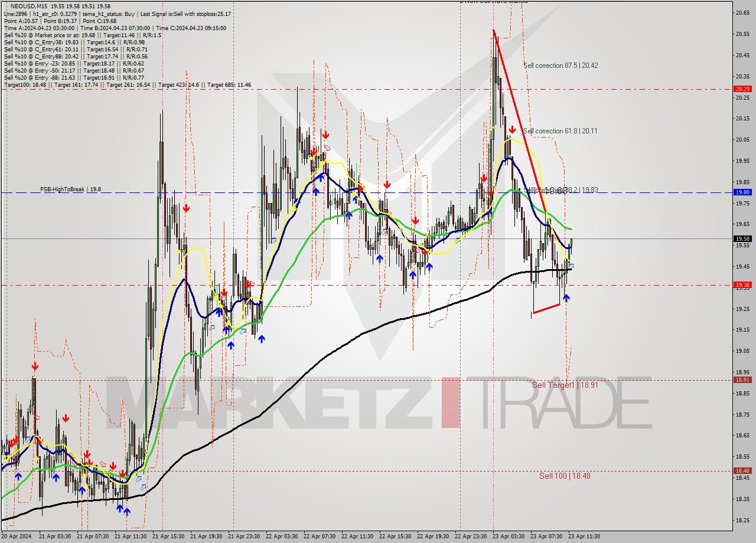Select the 'Sell correction 61.8 | 20.11' label
The width and height of the screenshot is (756, 543).
click(560, 131)
